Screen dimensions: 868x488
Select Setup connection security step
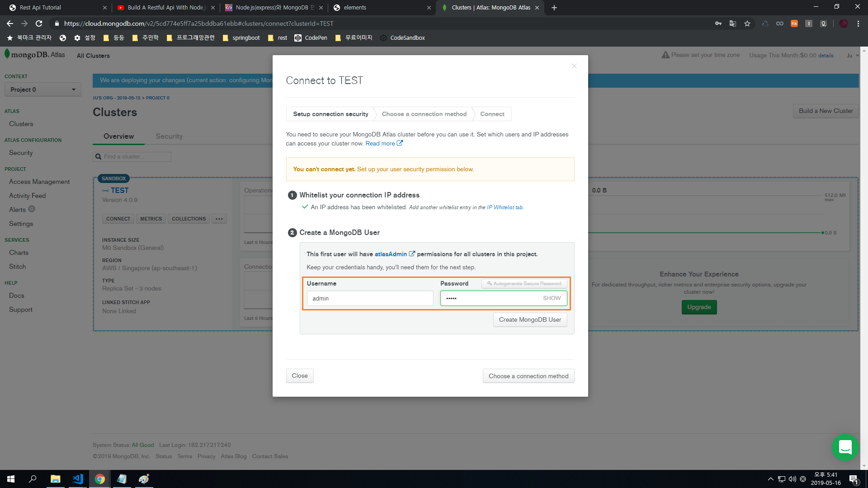tap(330, 114)
